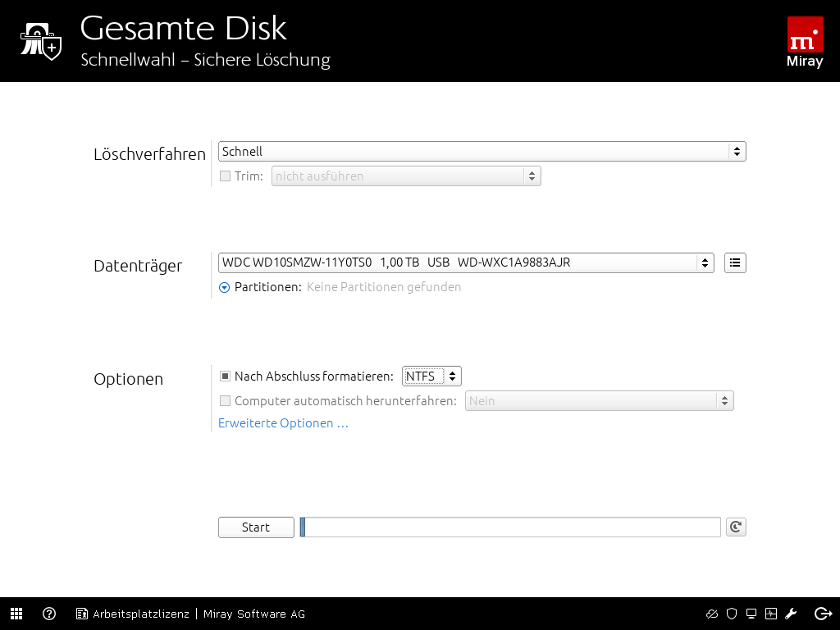This screenshot has height=630, width=840.
Task: Open the main menu grid icon
Action: pos(16,614)
